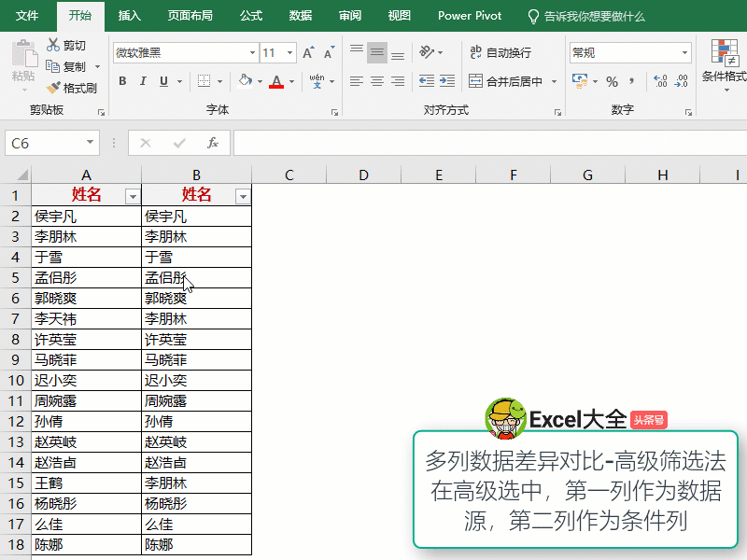Open the font name dropdown 微软雅黑
The image size is (747, 560).
click(252, 52)
